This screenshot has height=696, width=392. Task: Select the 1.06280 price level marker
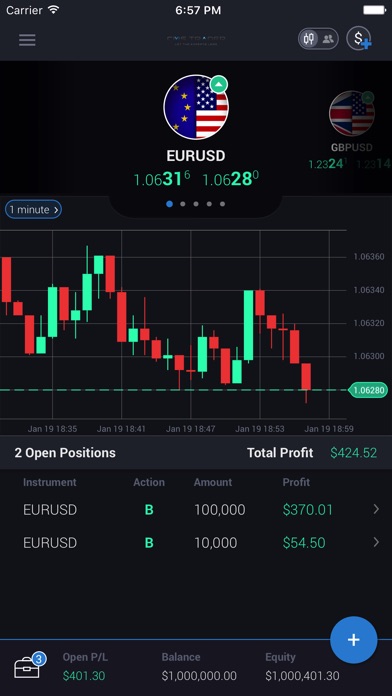pyautogui.click(x=368, y=390)
